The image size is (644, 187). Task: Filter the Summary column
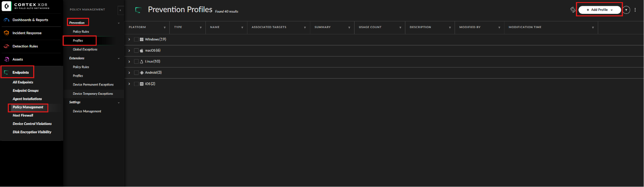pos(350,27)
